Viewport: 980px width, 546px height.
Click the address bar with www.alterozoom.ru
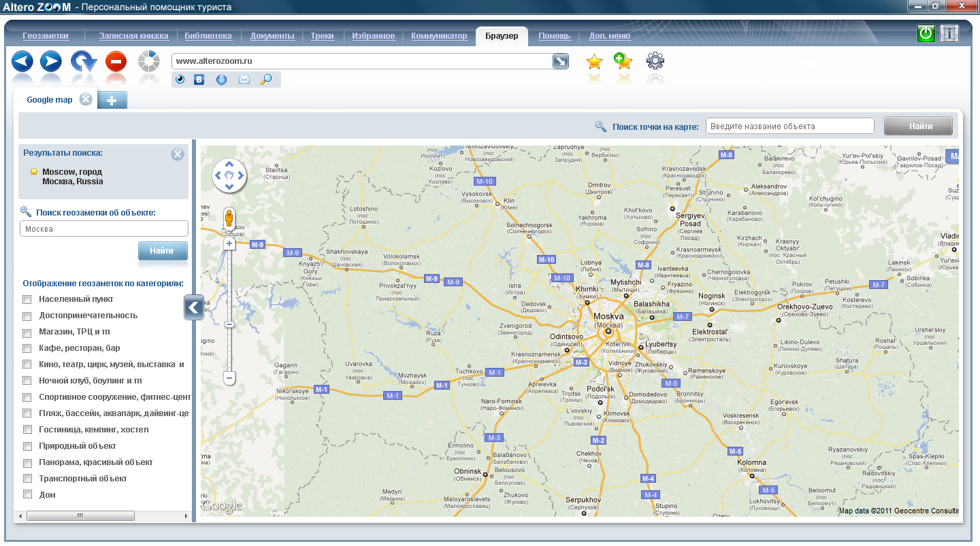point(362,61)
